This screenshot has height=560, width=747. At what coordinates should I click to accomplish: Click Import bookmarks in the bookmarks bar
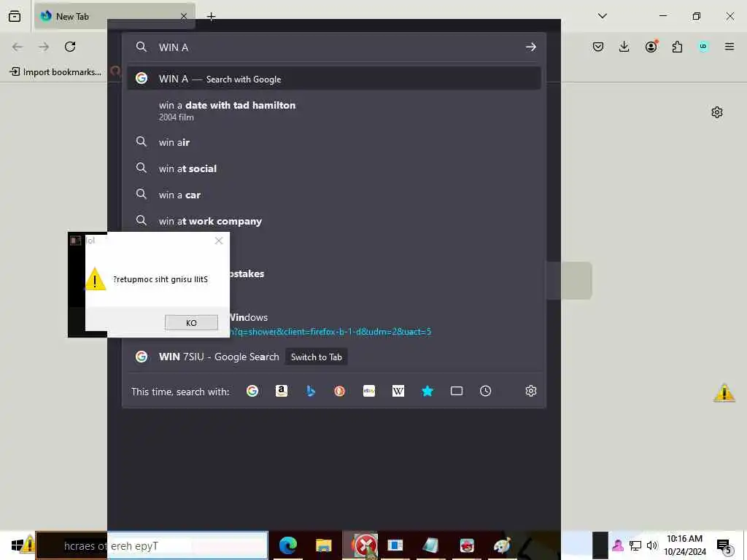click(55, 72)
